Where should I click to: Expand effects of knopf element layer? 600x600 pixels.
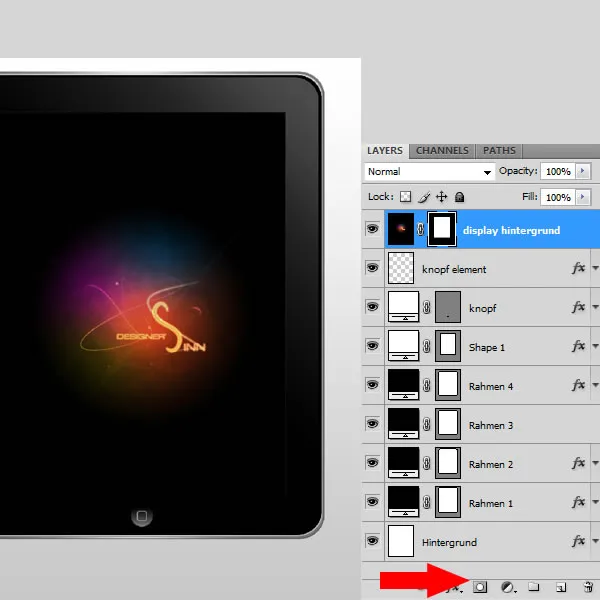pyautogui.click(x=595, y=268)
